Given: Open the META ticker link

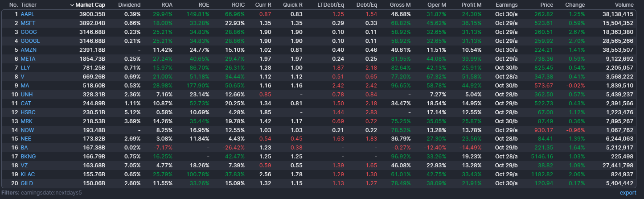Looking at the screenshot, I should click(28, 58).
